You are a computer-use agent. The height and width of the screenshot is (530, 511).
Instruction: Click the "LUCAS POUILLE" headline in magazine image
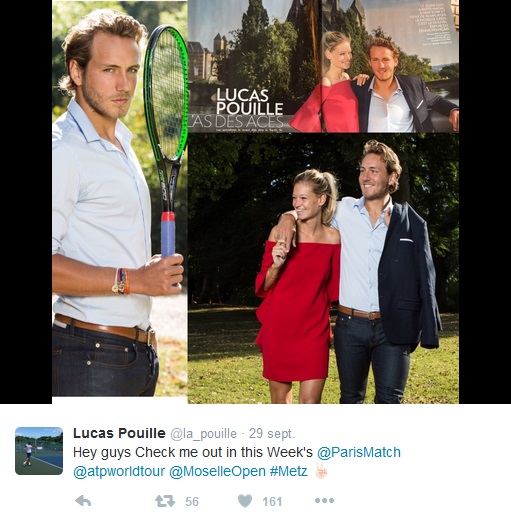click(x=249, y=102)
